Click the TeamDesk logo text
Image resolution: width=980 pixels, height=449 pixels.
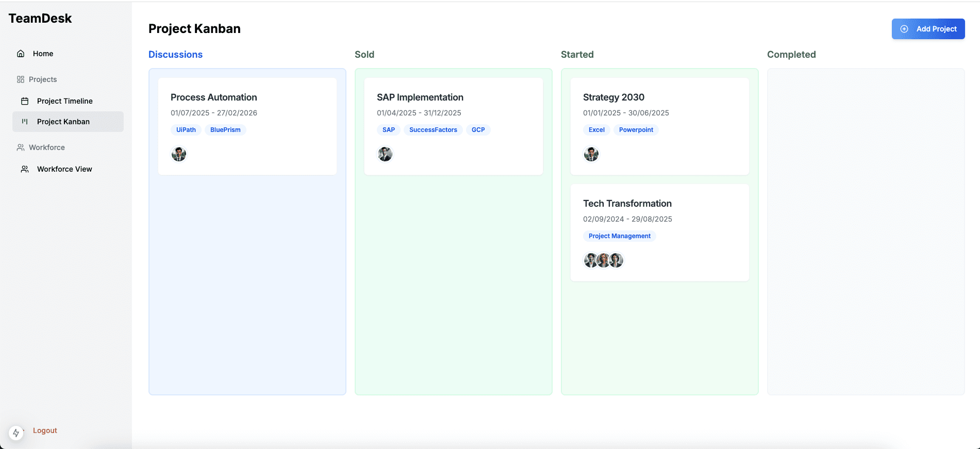click(40, 19)
